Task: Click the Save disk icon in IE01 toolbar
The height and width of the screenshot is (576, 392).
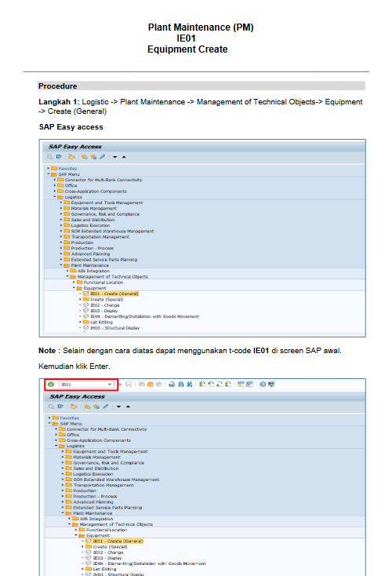Action: click(x=129, y=385)
